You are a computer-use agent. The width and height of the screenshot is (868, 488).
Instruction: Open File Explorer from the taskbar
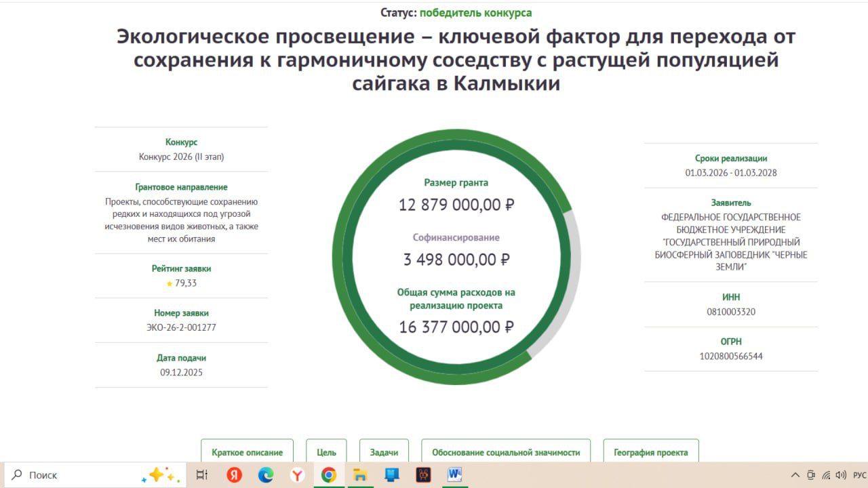click(x=360, y=475)
